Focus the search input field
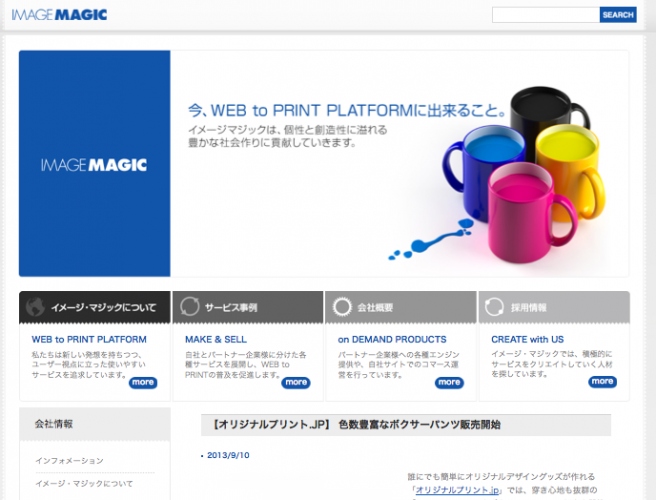This screenshot has width=656, height=500. pyautogui.click(x=546, y=15)
